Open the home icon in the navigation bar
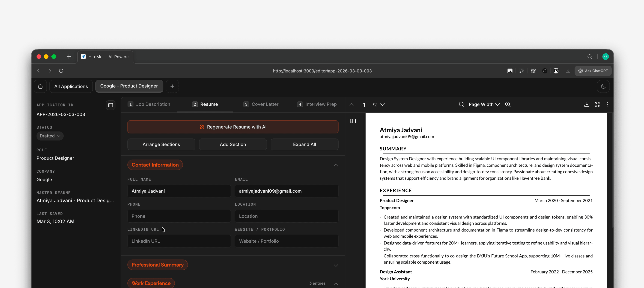644x288 pixels. (x=40, y=86)
